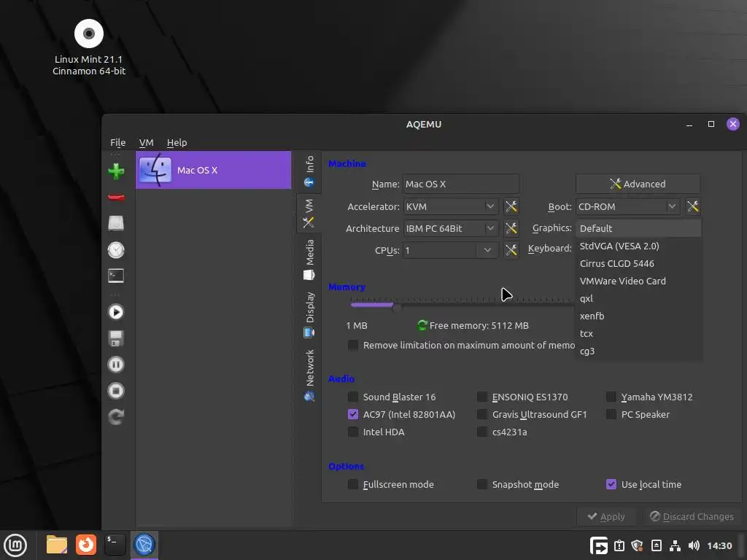Launch Firefox from the taskbar
Image resolution: width=747 pixels, height=560 pixels.
click(x=86, y=545)
